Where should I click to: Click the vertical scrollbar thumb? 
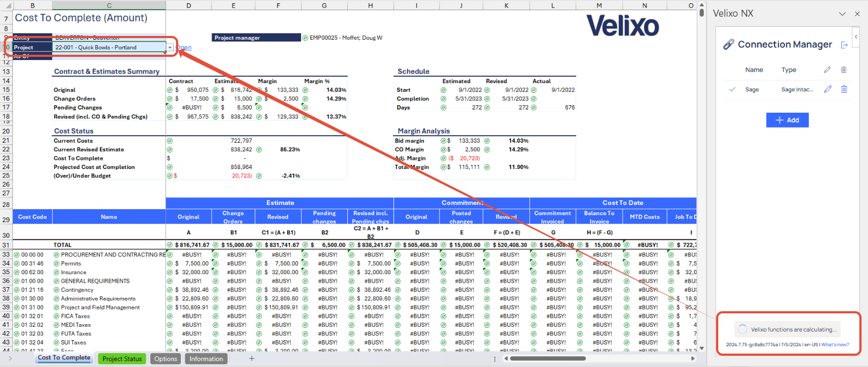[x=702, y=13]
